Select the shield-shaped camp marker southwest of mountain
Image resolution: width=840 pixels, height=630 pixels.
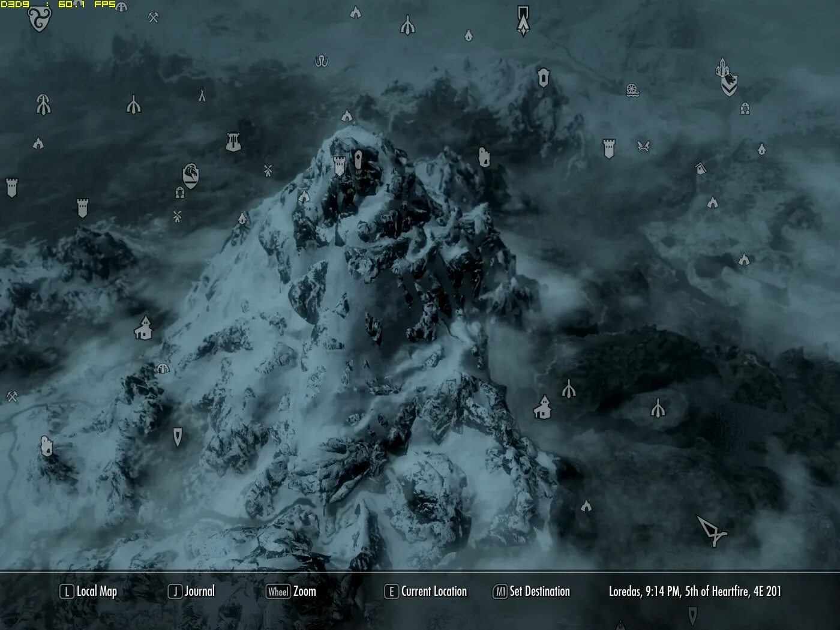tap(178, 437)
